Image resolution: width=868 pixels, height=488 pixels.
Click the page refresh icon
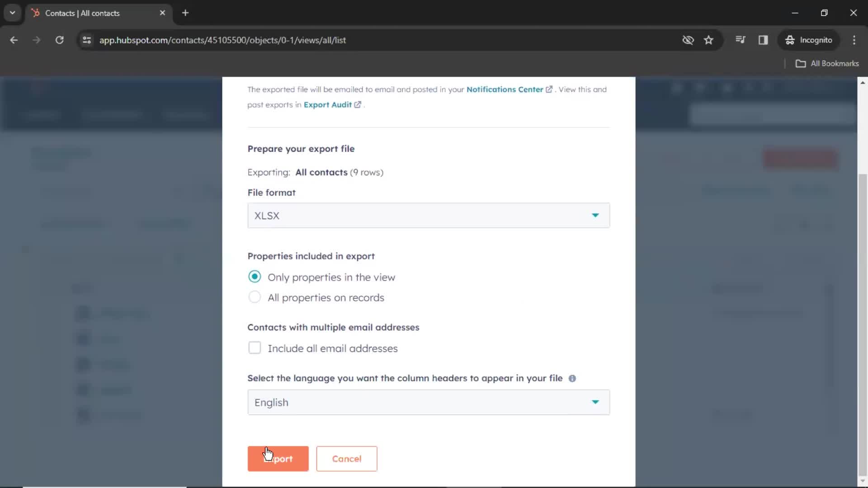(x=59, y=41)
